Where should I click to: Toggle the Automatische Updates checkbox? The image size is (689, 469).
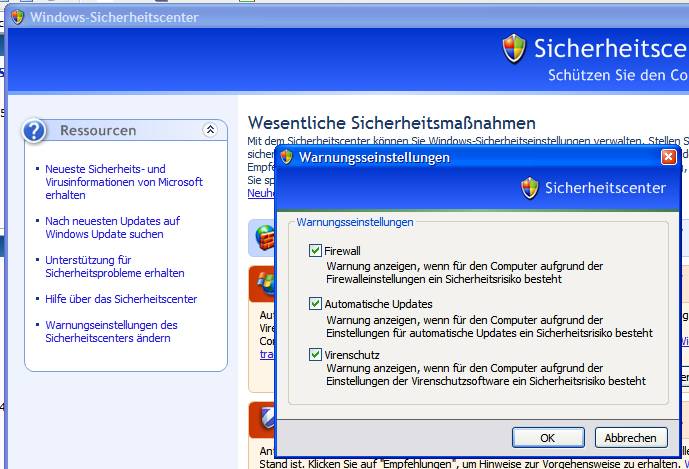[x=315, y=304]
